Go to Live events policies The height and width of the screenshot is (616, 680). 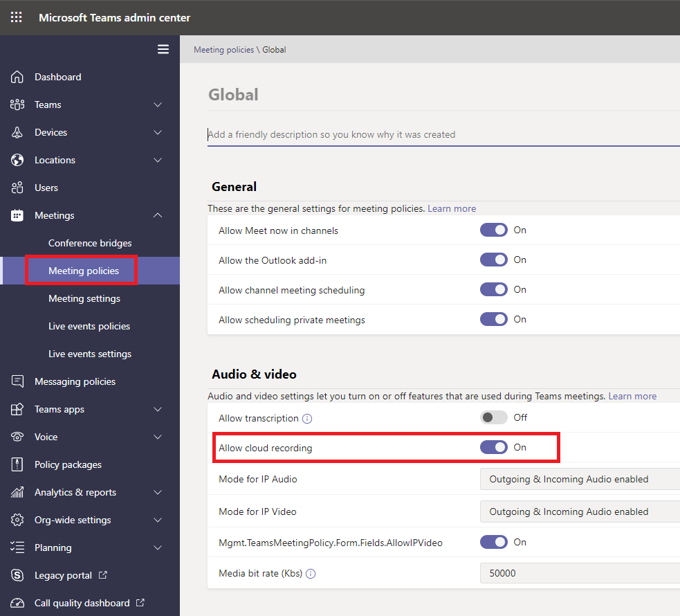[89, 326]
